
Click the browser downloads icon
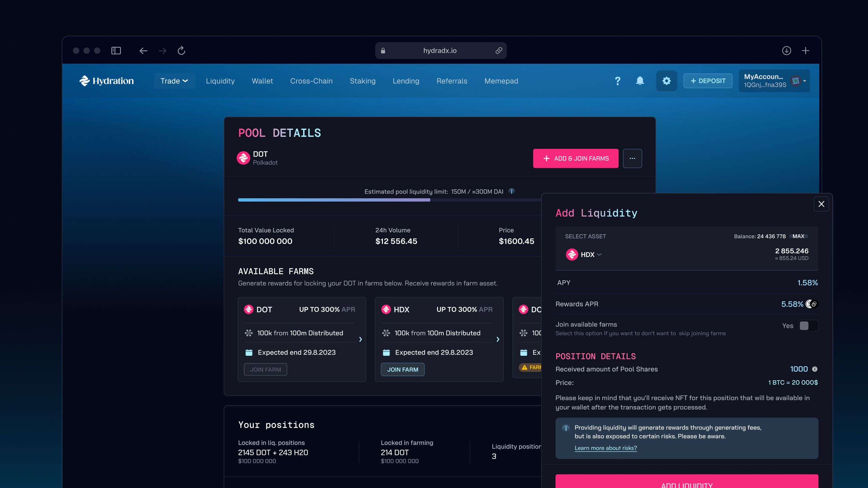(x=786, y=50)
